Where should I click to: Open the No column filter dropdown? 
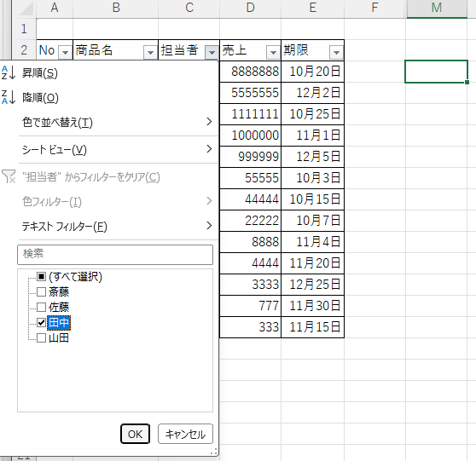coord(66,52)
